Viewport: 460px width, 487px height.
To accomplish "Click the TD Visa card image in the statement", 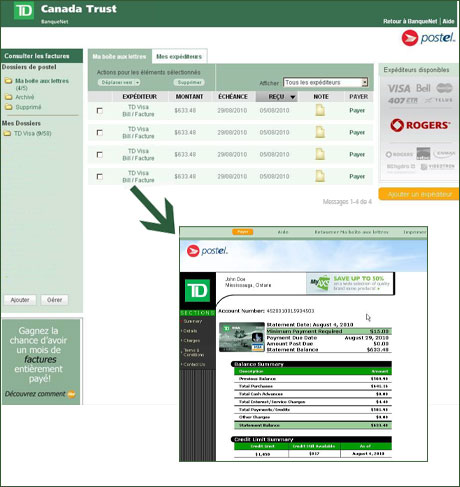I will (242, 337).
